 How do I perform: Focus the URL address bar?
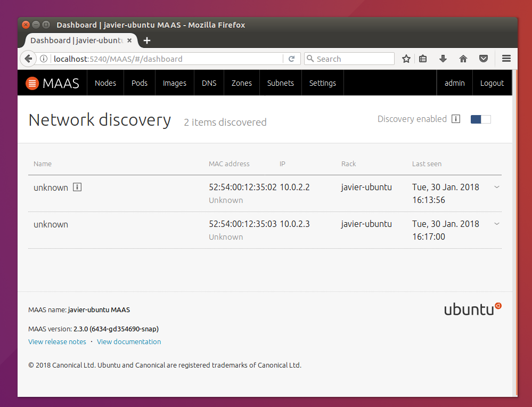pos(168,59)
